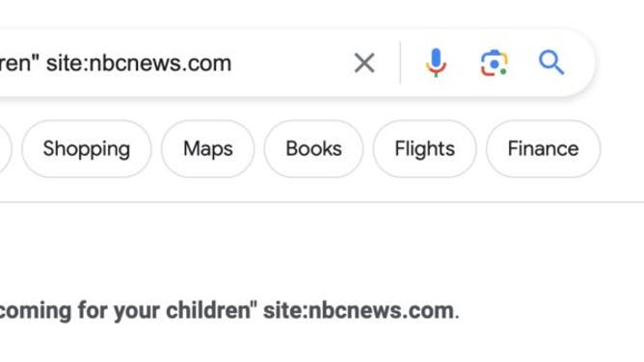Switch to the Shopping results tab
The height and width of the screenshot is (362, 644).
[x=86, y=149]
